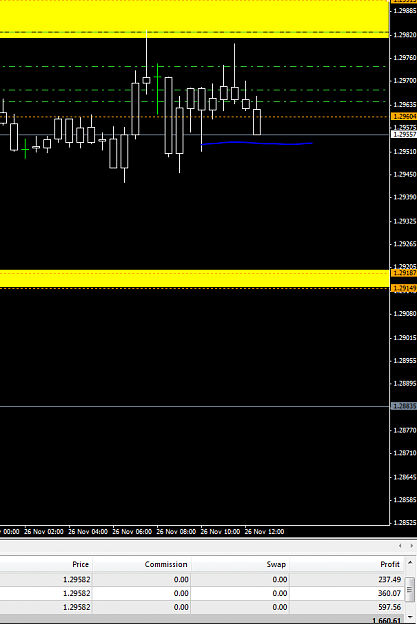The image size is (417, 625).
Task: Click price scale value 1.29820
Action: 405,35
